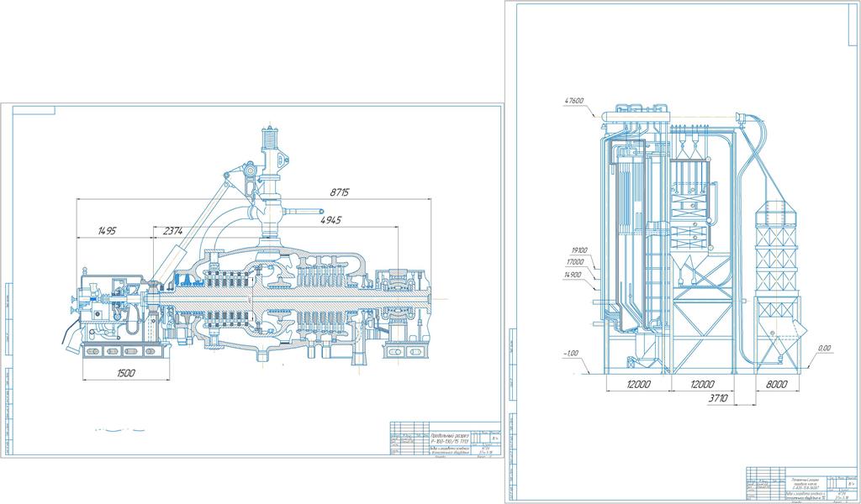
Task: Click the turbine rotor shaft center
Action: tap(252, 300)
